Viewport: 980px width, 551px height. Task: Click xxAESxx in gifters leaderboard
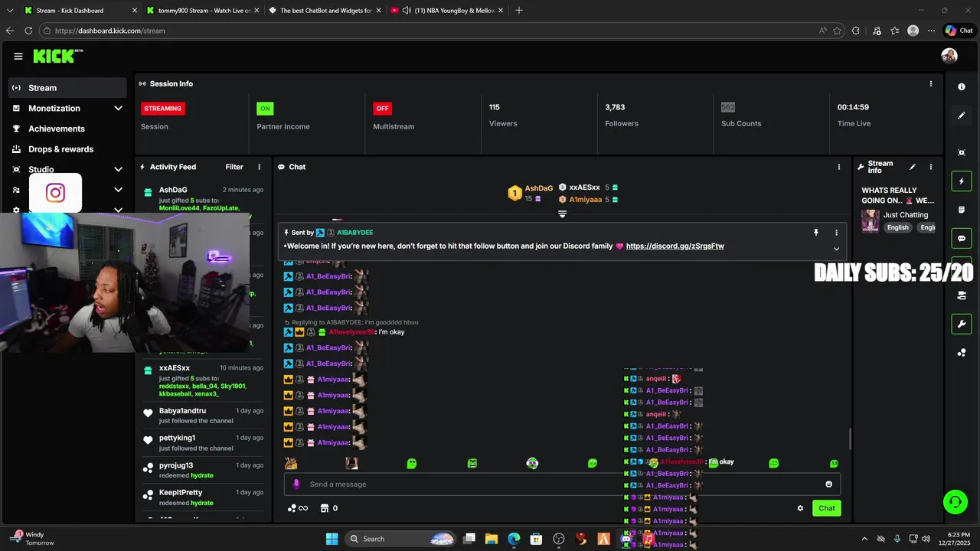(584, 187)
